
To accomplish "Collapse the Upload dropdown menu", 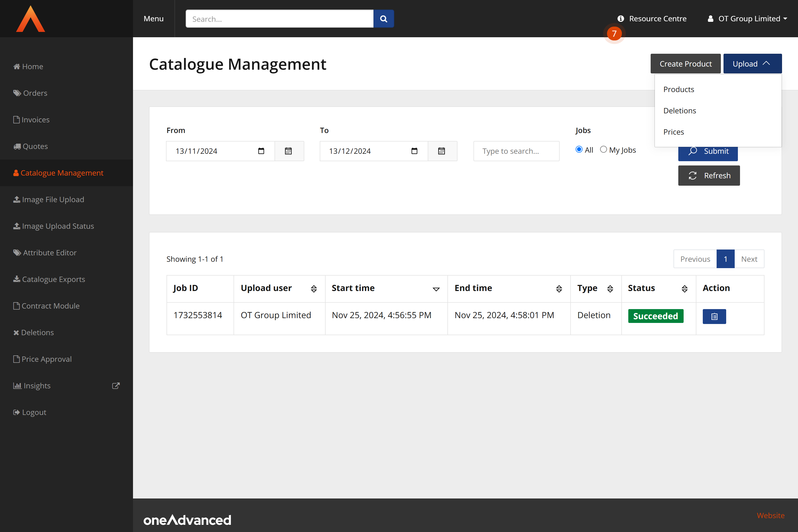I will (752, 64).
